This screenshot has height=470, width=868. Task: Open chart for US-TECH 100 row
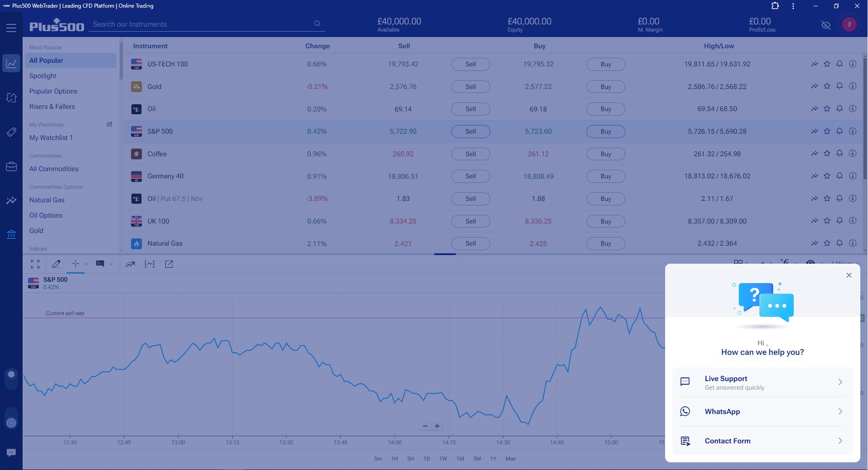(814, 64)
